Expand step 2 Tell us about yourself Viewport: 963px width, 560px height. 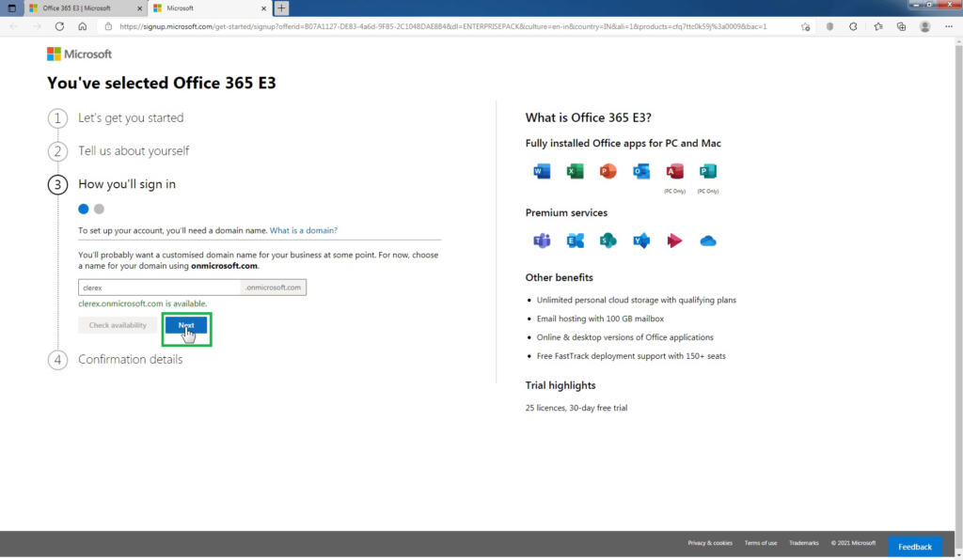coord(134,151)
